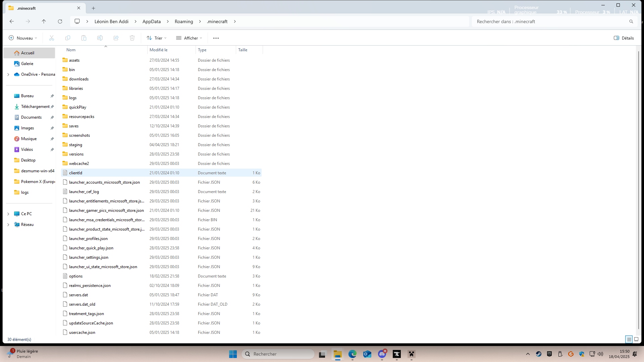Click the Delete trash icon

(x=132, y=38)
